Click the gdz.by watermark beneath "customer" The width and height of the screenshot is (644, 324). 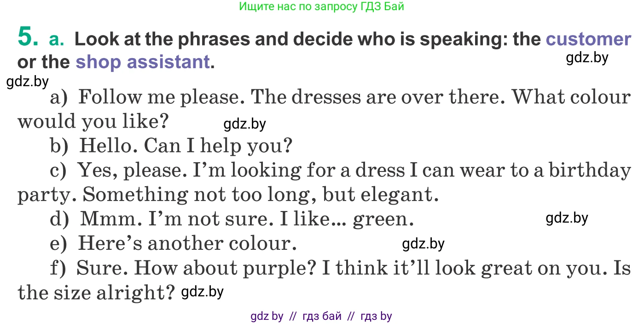(x=587, y=58)
